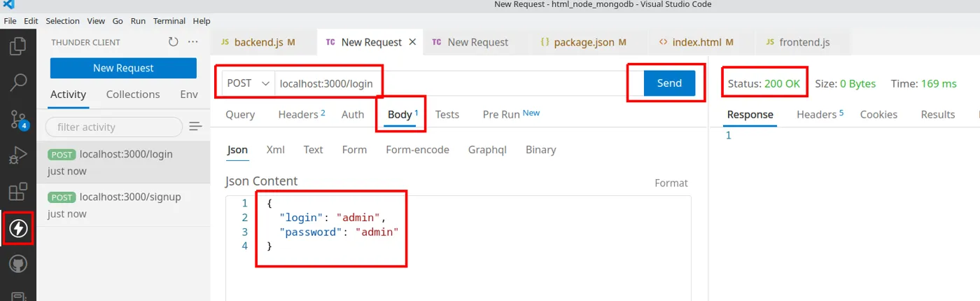The height and width of the screenshot is (301, 980).
Task: Select Graphql body type
Action: click(487, 150)
